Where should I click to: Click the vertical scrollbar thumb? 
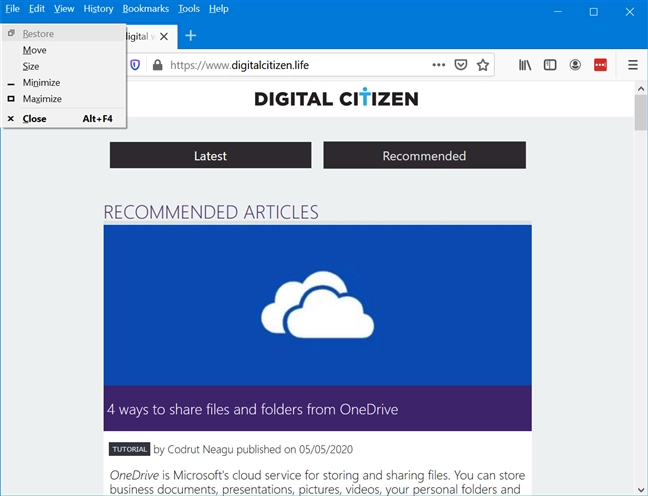(x=641, y=112)
